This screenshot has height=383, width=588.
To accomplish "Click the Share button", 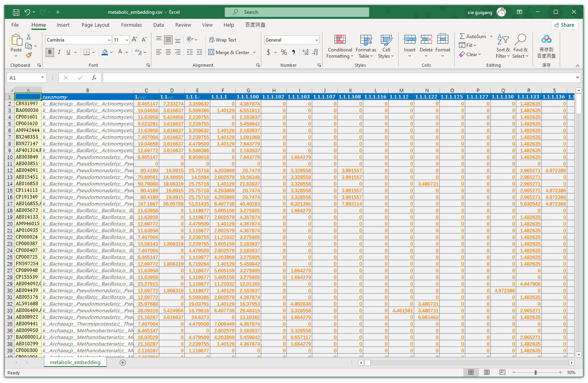I will 564,25.
